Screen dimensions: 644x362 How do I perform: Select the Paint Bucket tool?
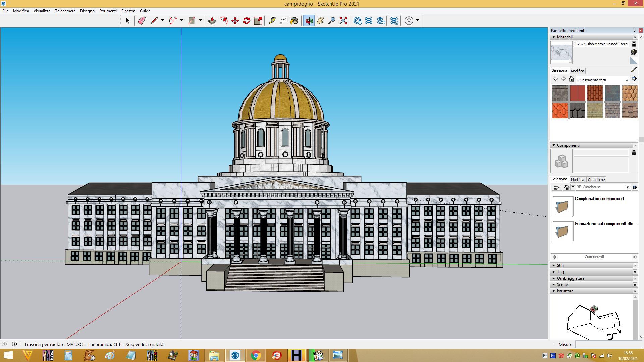(294, 21)
